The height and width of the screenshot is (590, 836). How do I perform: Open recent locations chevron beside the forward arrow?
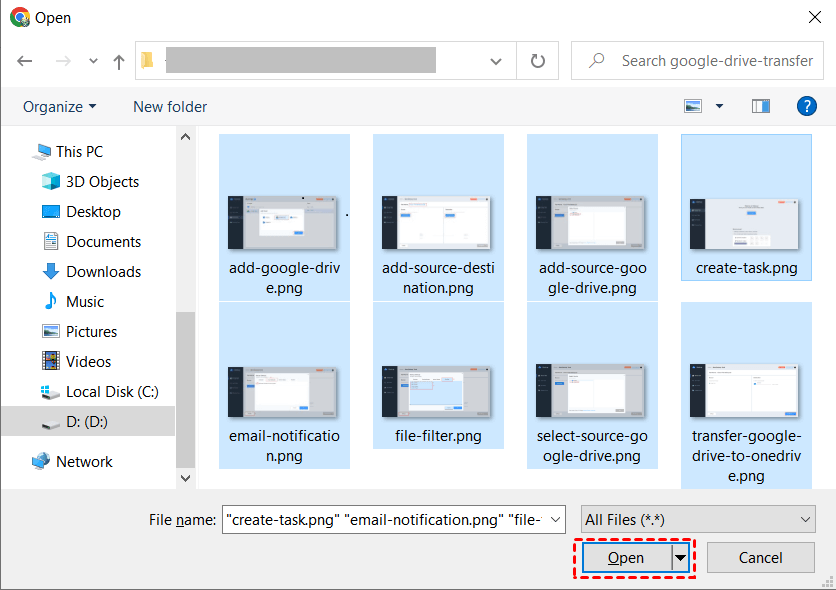(92, 60)
